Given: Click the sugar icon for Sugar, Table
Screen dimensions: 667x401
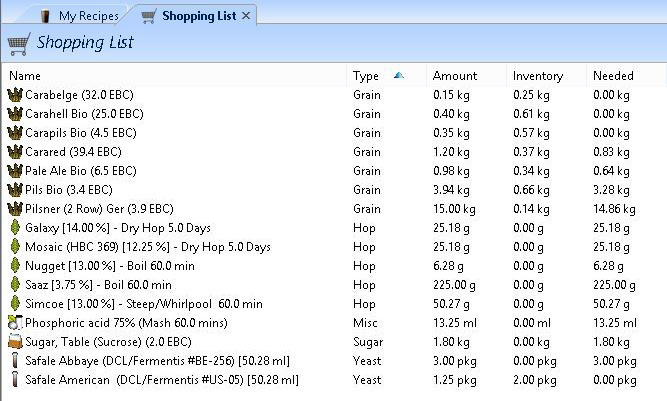Looking at the screenshot, I should coord(15,342).
